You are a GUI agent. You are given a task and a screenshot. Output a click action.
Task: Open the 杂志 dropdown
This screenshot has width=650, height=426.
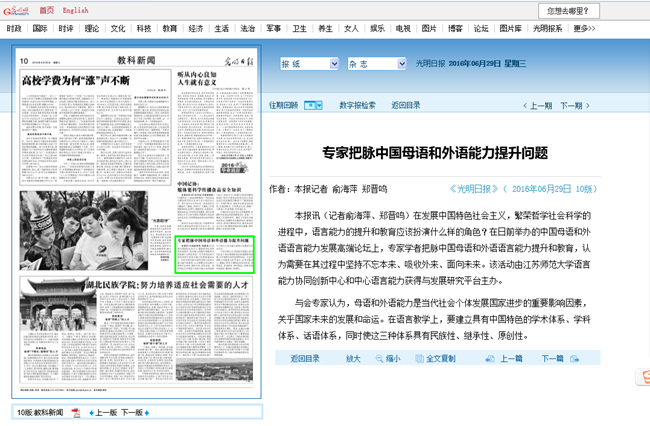tap(376, 64)
